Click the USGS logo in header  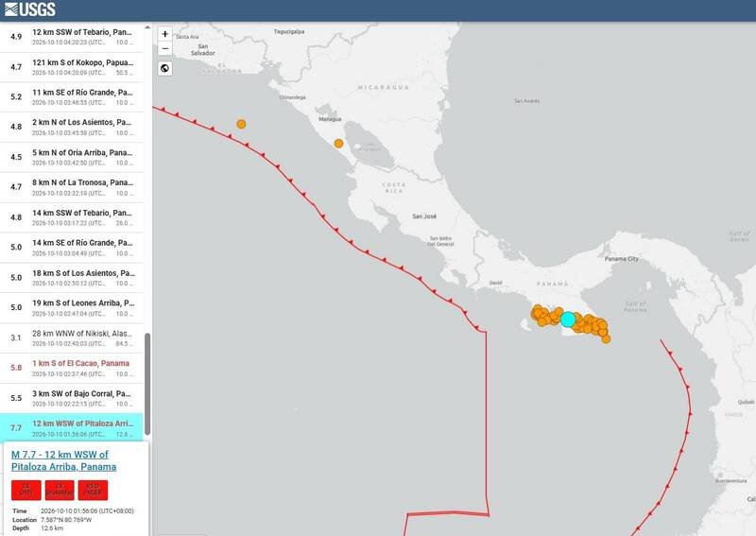[x=30, y=9]
